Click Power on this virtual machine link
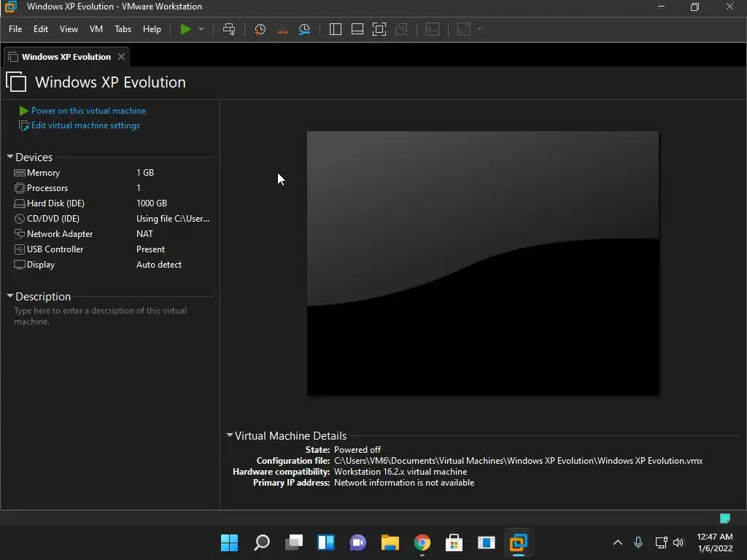Viewport: 747px width, 560px height. coord(88,111)
